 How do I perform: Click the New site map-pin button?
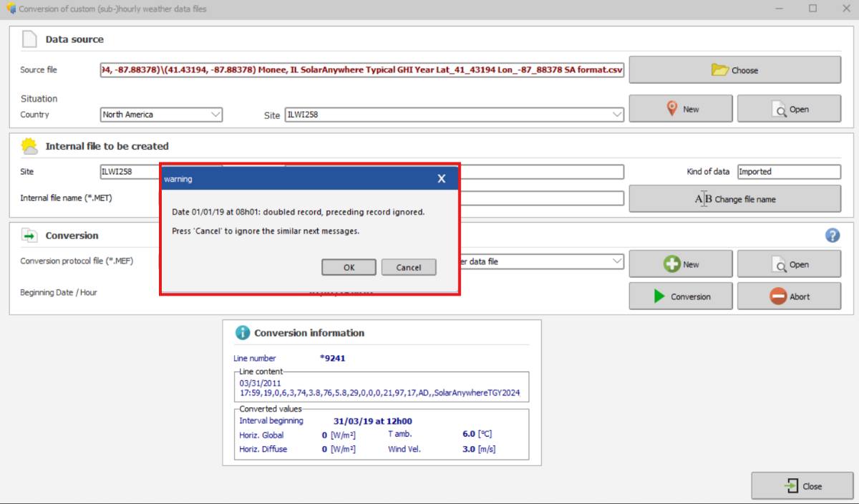click(x=681, y=109)
